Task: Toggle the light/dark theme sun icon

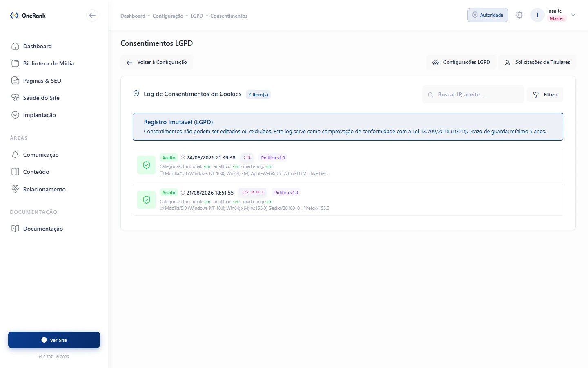Action: click(x=519, y=15)
